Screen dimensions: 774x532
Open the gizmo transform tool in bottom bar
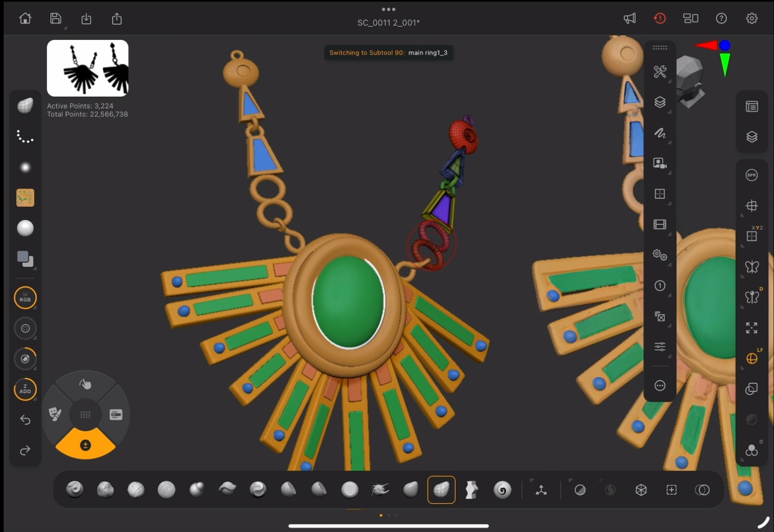541,490
